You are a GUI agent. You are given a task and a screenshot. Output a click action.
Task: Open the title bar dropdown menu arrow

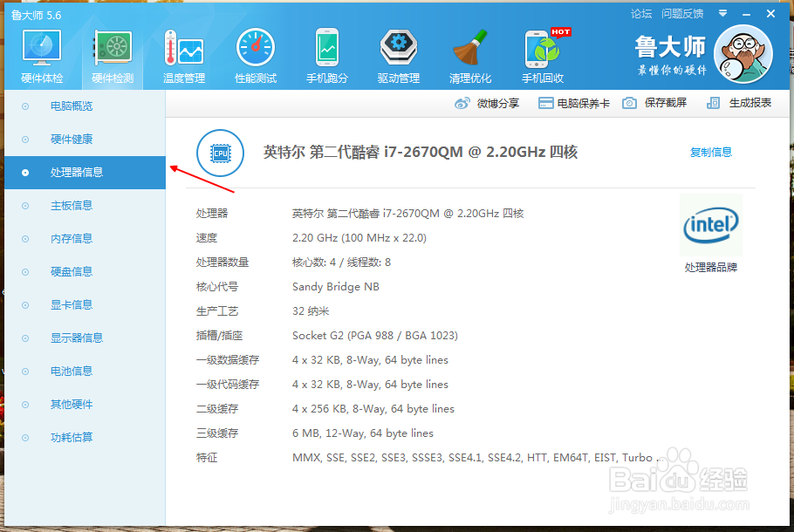[x=723, y=14]
